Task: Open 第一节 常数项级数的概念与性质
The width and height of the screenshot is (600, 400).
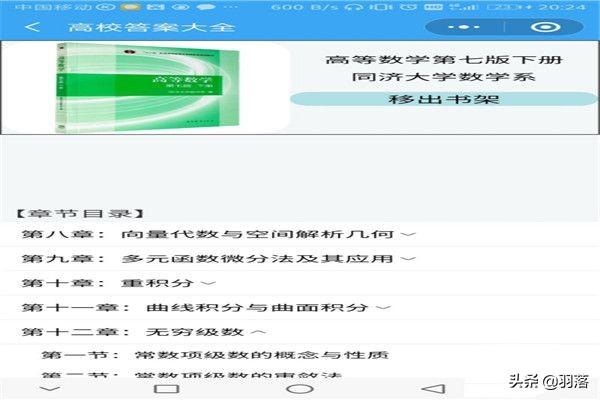Action: coord(215,355)
